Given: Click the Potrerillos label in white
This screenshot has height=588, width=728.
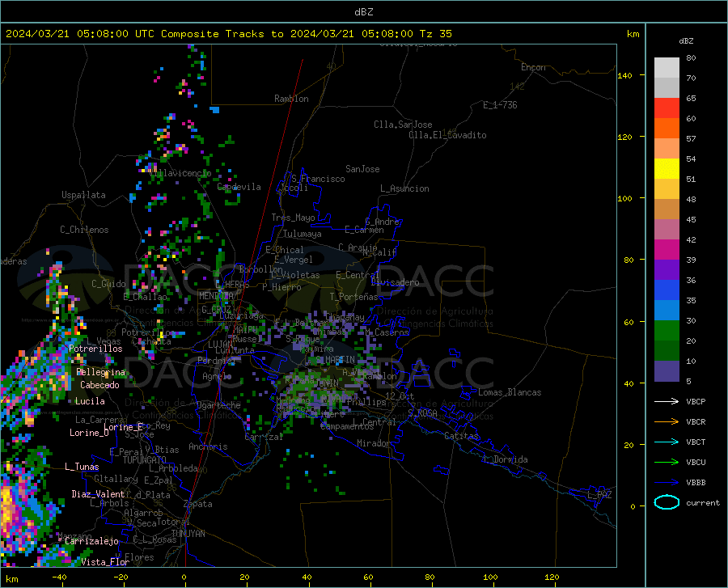Looking at the screenshot, I should pos(95,349).
